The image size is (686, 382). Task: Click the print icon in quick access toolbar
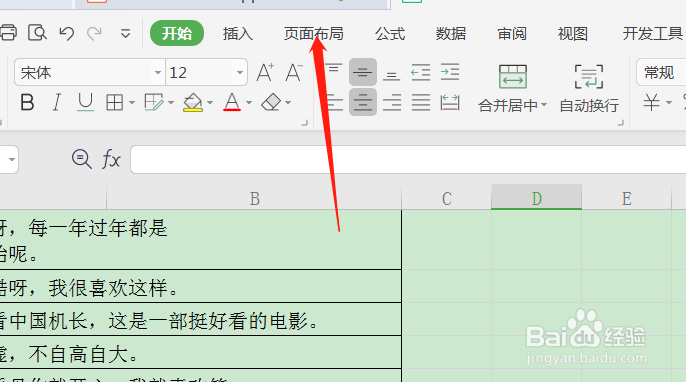click(8, 33)
